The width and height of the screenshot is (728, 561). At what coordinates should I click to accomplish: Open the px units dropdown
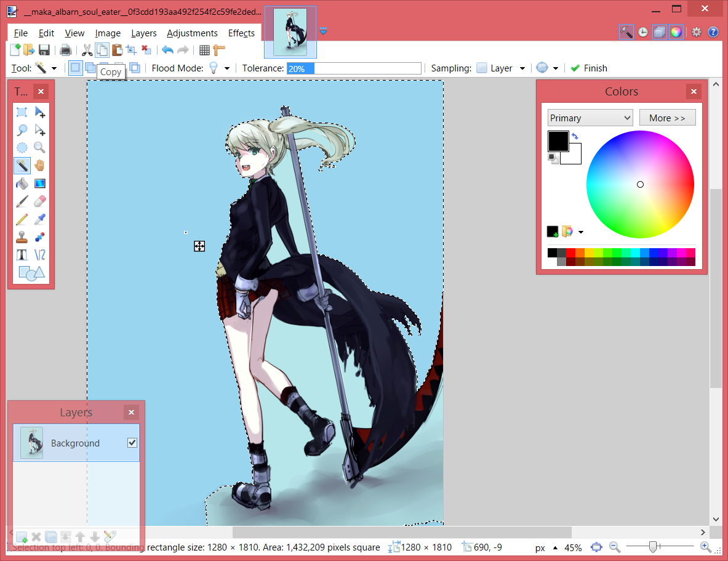(x=546, y=547)
